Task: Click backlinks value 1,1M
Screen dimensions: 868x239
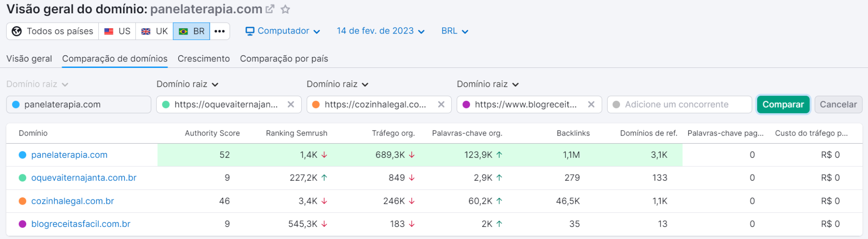Action: pos(572,155)
